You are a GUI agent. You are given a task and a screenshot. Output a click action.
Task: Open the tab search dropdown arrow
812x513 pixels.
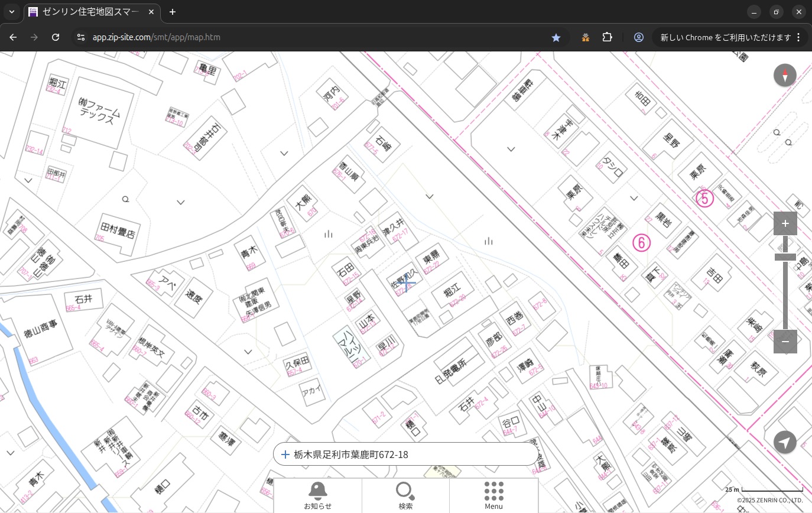click(11, 12)
